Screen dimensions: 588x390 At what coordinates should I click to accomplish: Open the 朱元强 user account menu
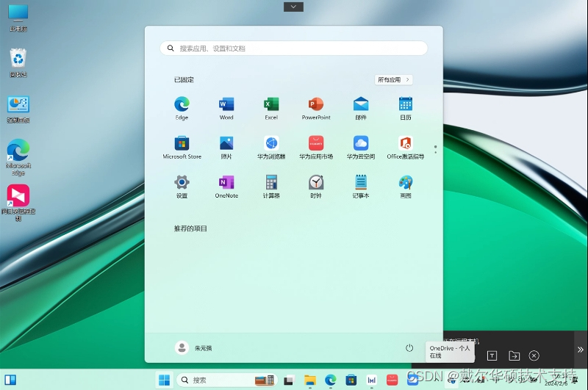[193, 348]
